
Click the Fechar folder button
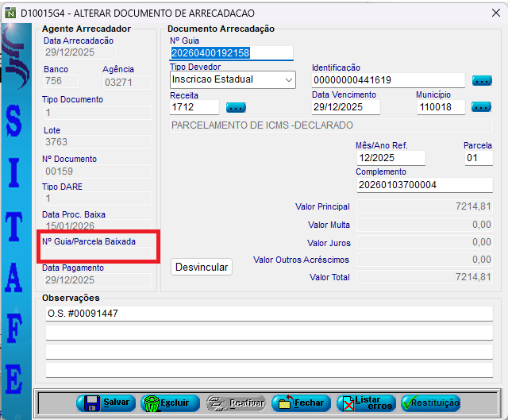coord(301,403)
